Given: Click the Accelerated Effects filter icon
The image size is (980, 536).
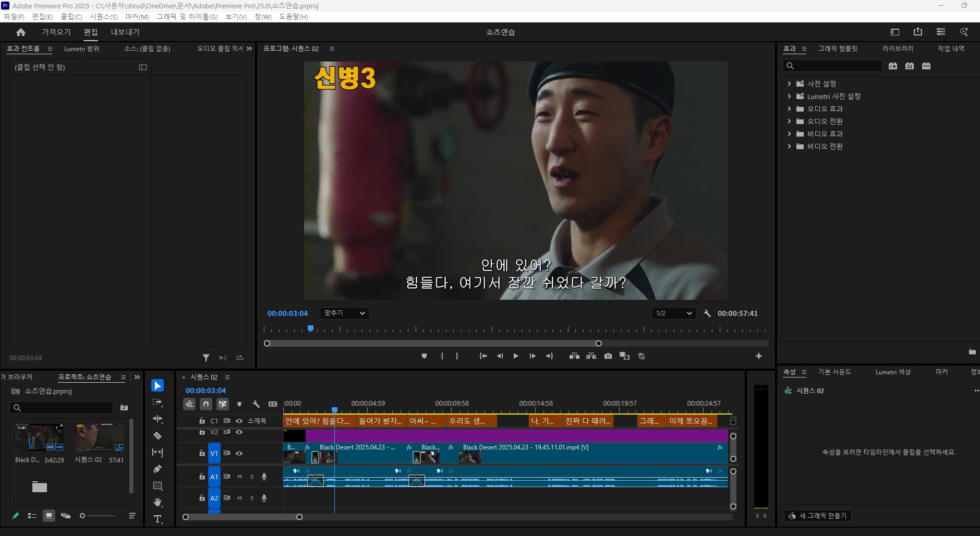Looking at the screenshot, I should click(x=893, y=66).
